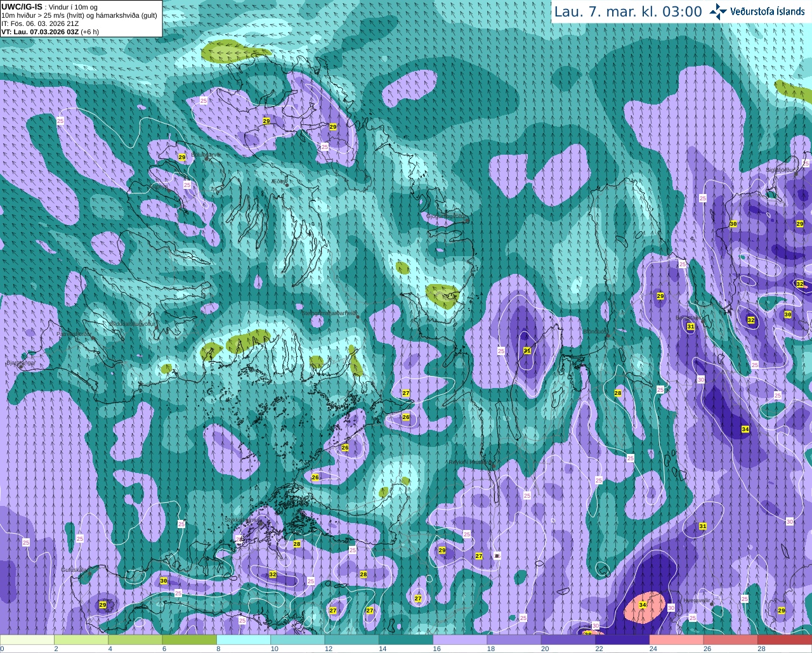Click the 31 gust marker beside Bergstaðir
The height and width of the screenshot is (653, 812).
[691, 327]
